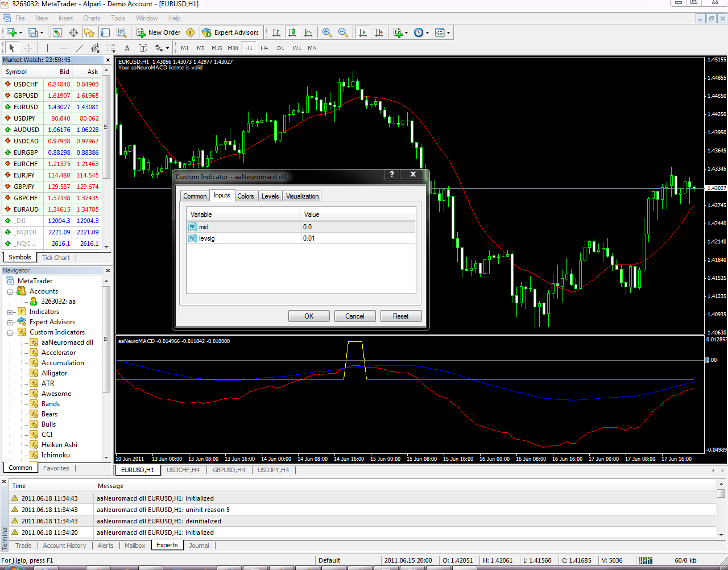Open the Templates dropdown
728x570 pixels.
[442, 32]
